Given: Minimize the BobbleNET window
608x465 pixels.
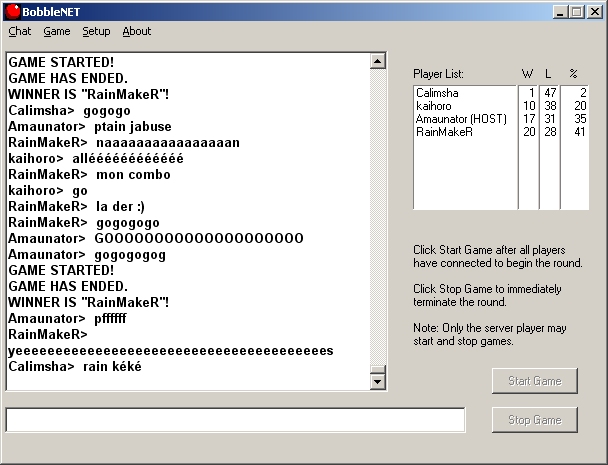Looking at the screenshot, I should point(563,11).
